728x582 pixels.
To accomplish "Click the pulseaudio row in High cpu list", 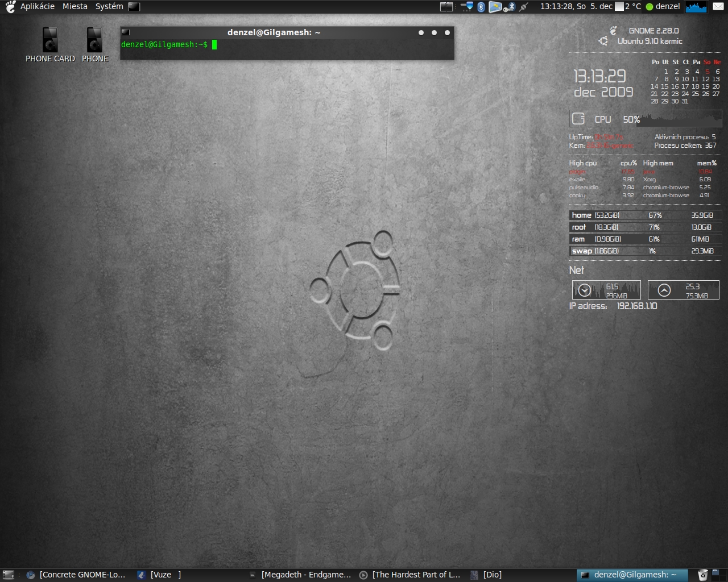I will tap(602, 187).
